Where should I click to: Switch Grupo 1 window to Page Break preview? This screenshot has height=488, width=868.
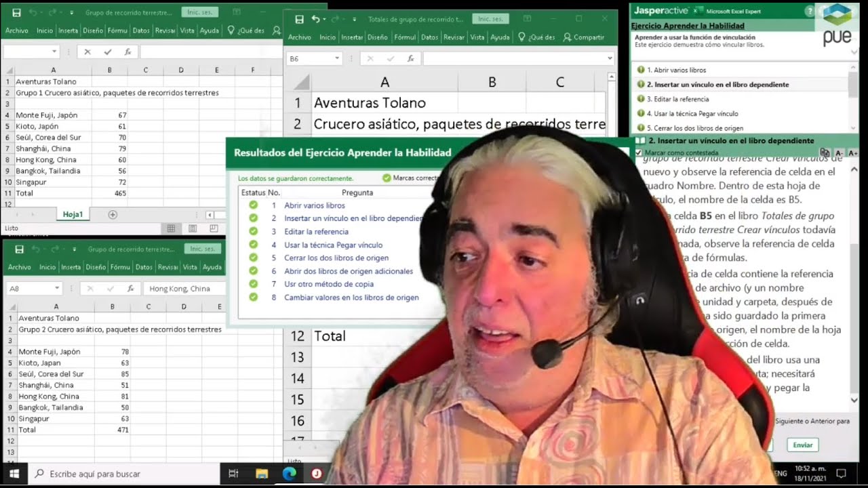pyautogui.click(x=214, y=228)
